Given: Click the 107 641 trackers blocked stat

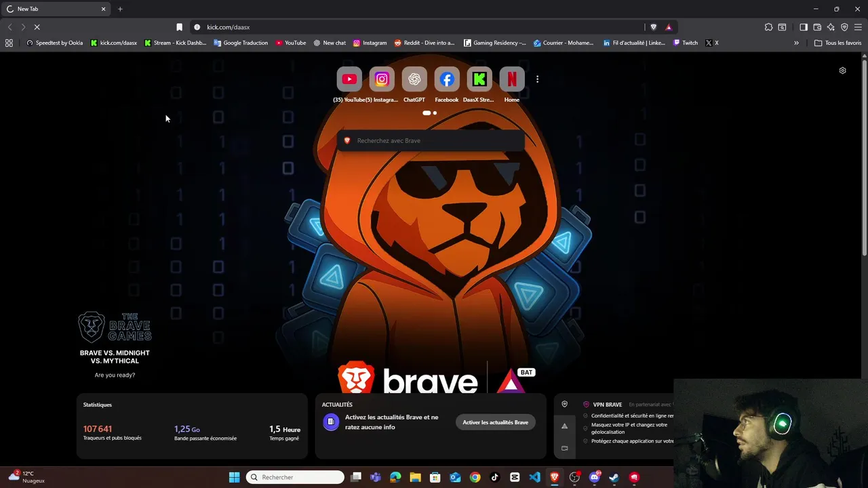Looking at the screenshot, I should point(113,432).
